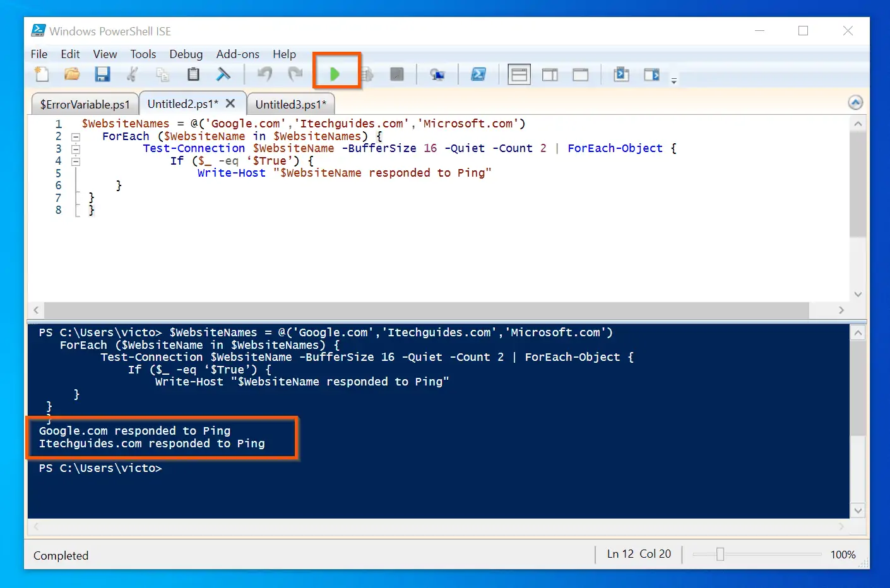Open the File menu

39,54
